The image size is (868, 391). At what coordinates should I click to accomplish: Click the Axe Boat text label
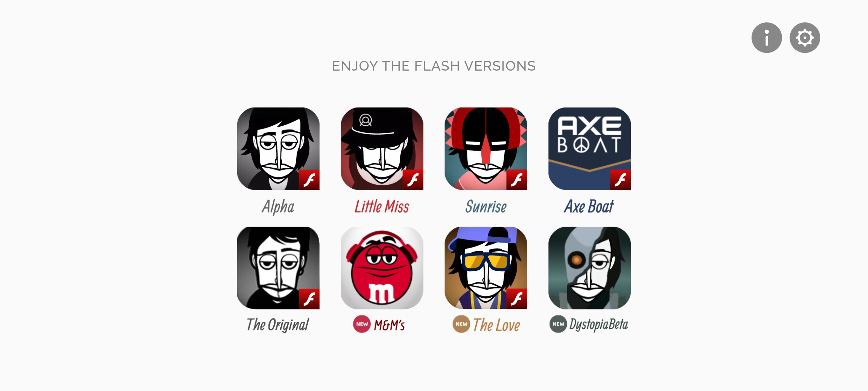(x=589, y=206)
